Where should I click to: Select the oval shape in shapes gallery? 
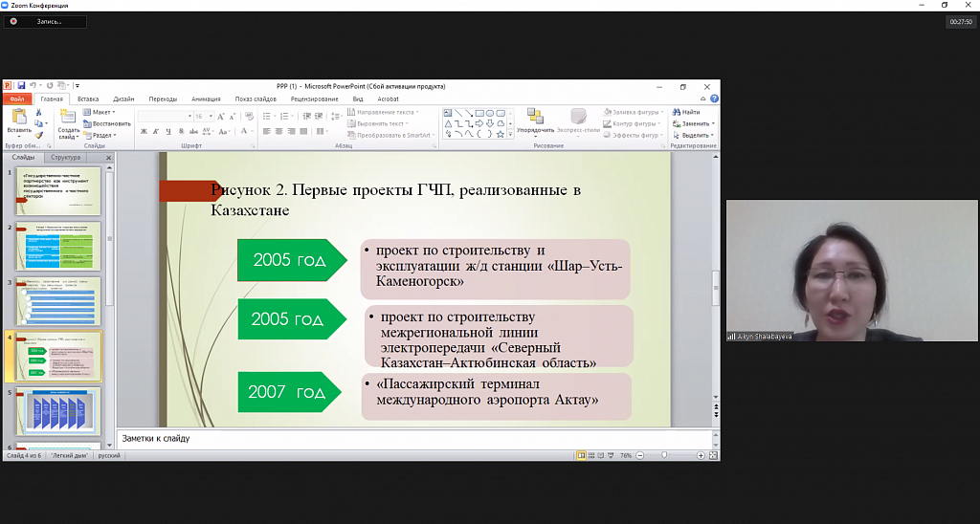[490, 113]
